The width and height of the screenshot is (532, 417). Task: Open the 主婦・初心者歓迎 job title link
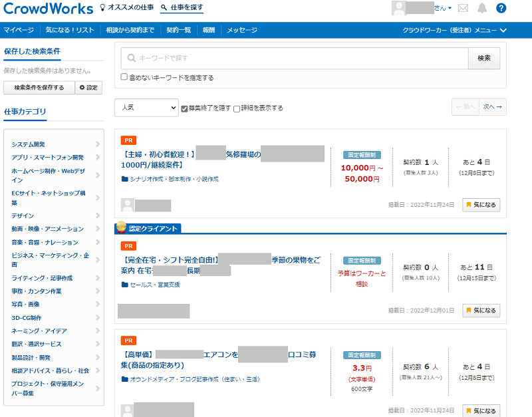coord(222,160)
